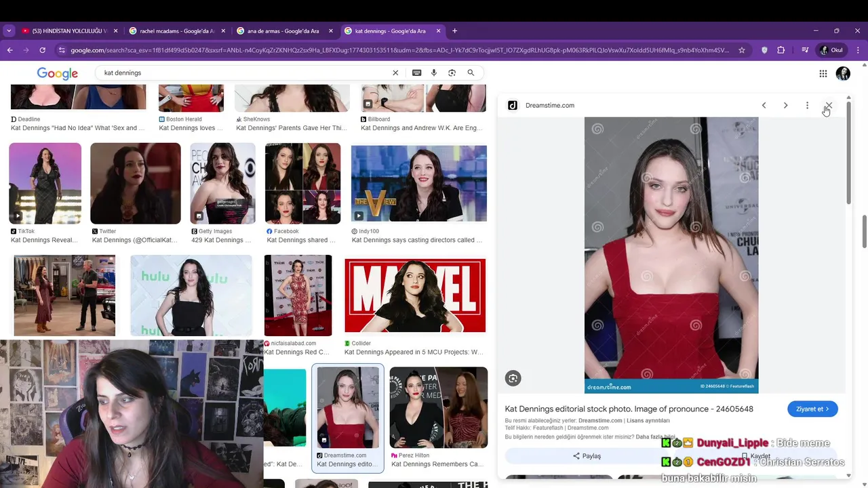Open a new browser tab
868x488 pixels.
tap(454, 30)
